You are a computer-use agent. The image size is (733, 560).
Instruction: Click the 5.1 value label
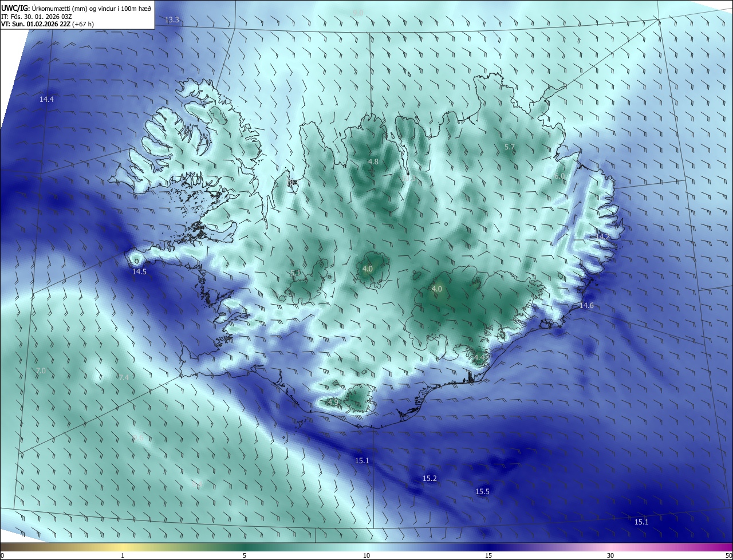[x=296, y=273]
